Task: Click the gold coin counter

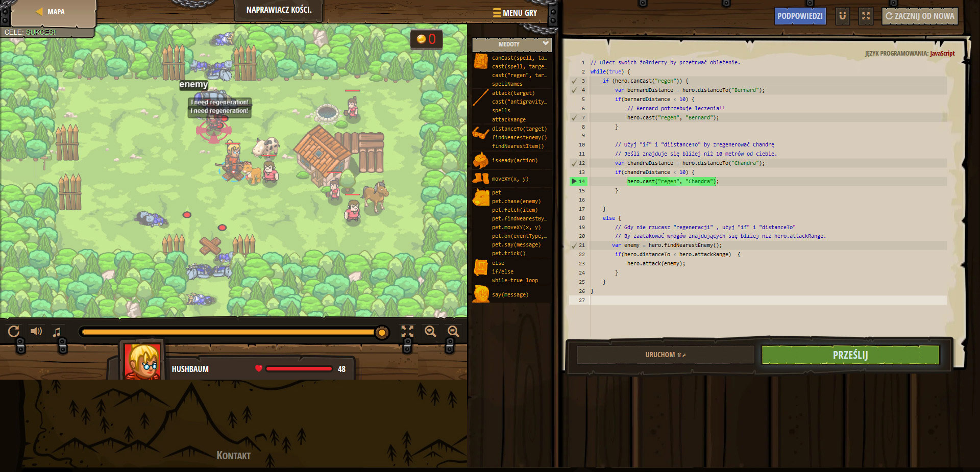Action: click(426, 39)
